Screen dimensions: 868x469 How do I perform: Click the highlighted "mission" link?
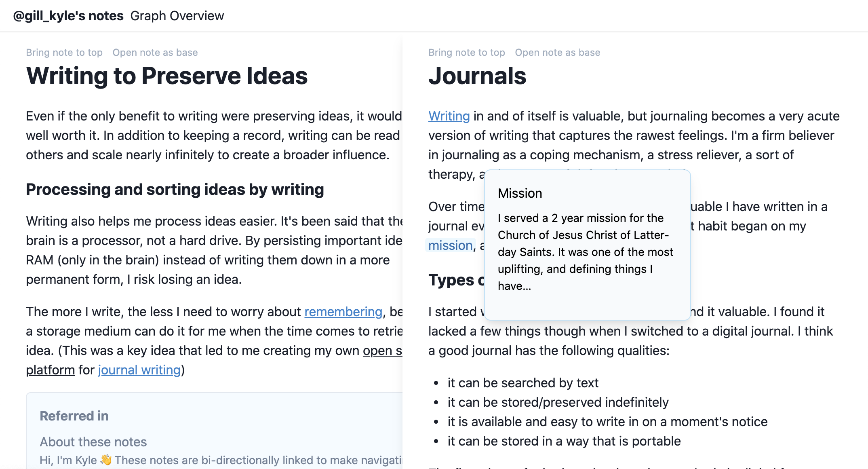click(x=450, y=245)
